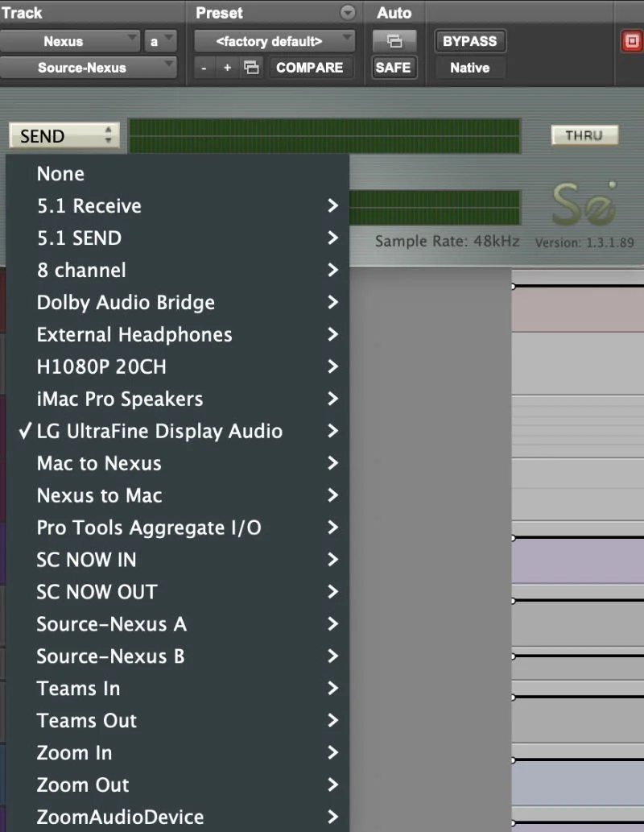
Task: Expand submenu arrow for 5.1 Receive
Action: point(332,205)
